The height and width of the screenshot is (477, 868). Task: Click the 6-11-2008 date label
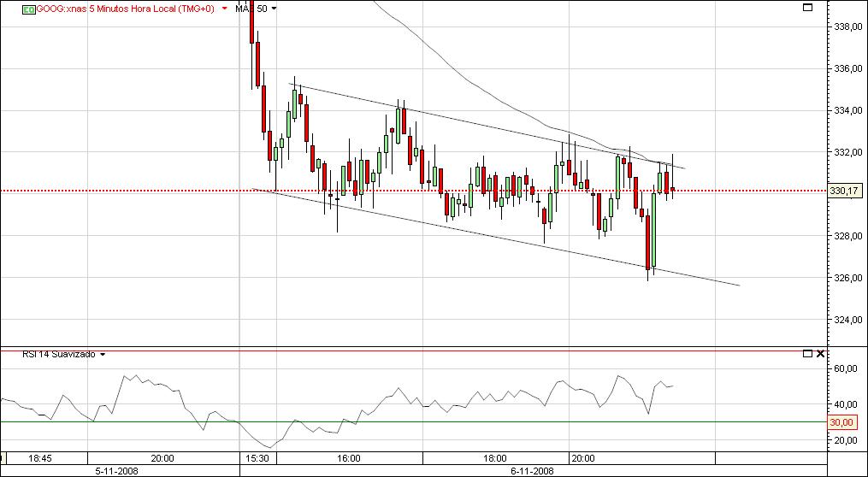point(532,471)
